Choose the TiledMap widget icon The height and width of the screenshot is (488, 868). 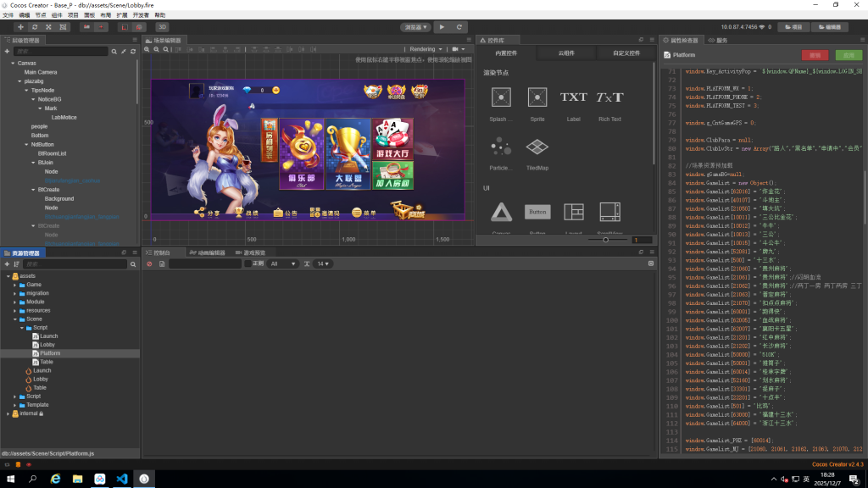pyautogui.click(x=537, y=148)
